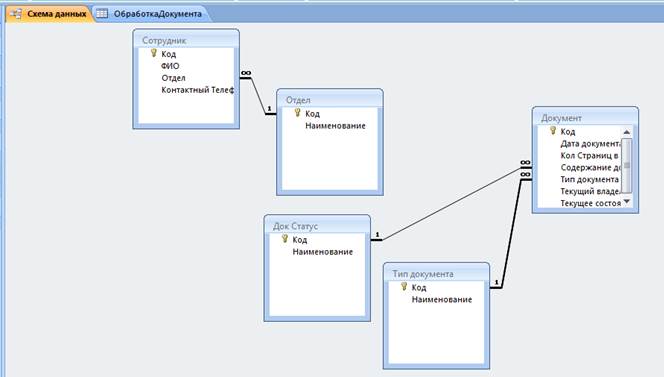Select the Тип документа field in Документ
664x377 pixels.
pyautogui.click(x=589, y=179)
